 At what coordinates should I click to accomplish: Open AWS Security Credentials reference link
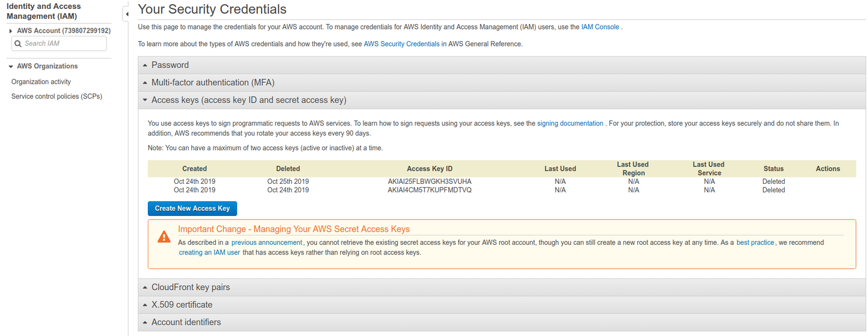(x=401, y=44)
